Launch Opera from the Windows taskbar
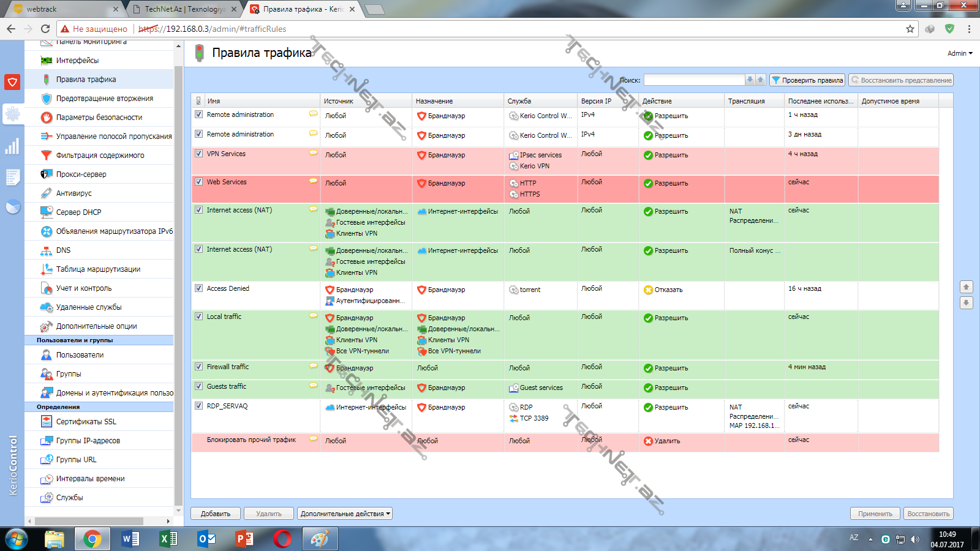This screenshot has height=551, width=980. click(282, 539)
